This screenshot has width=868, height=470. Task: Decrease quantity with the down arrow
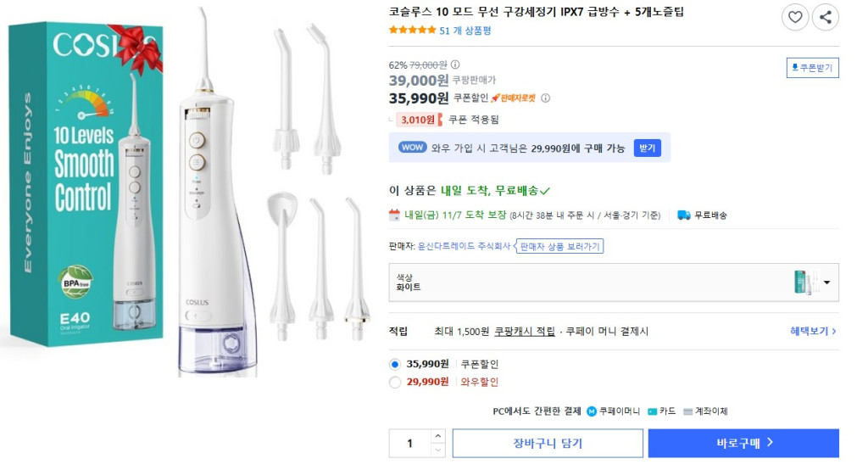click(x=437, y=450)
